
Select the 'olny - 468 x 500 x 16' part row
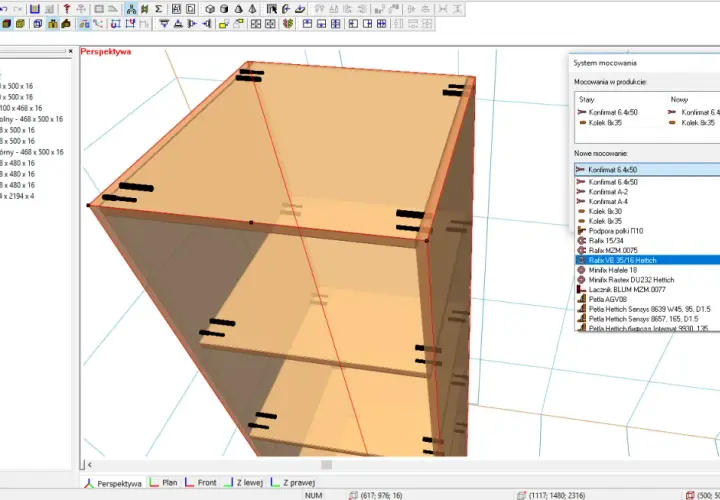(32, 119)
